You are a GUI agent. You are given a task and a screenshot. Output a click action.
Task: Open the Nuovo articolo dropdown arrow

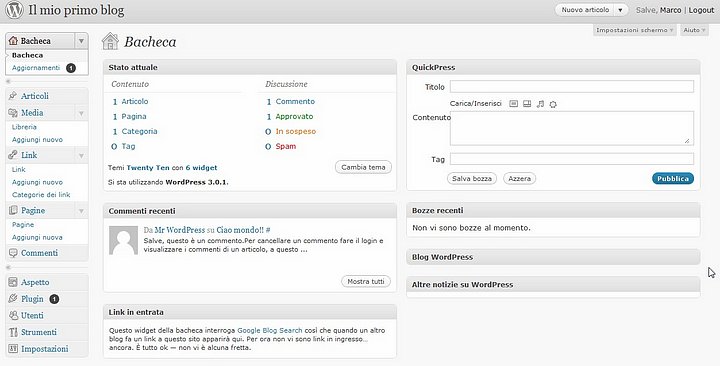620,10
